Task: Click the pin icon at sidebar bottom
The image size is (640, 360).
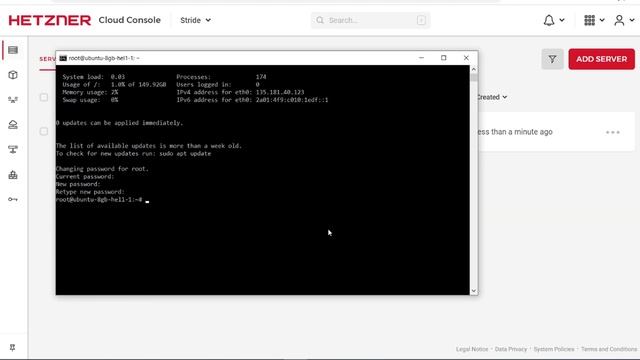Action: tap(13, 347)
